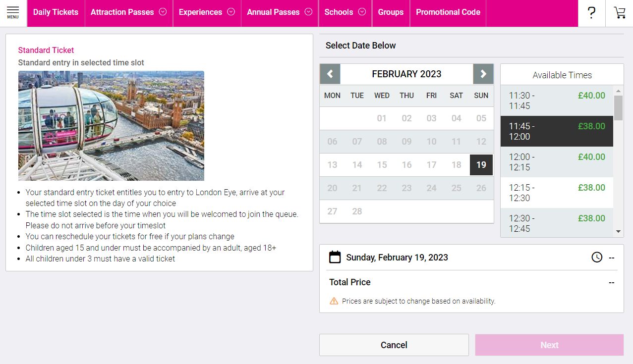This screenshot has width=633, height=364.
Task: Click the calendar icon beside selected date
Action: click(x=335, y=257)
